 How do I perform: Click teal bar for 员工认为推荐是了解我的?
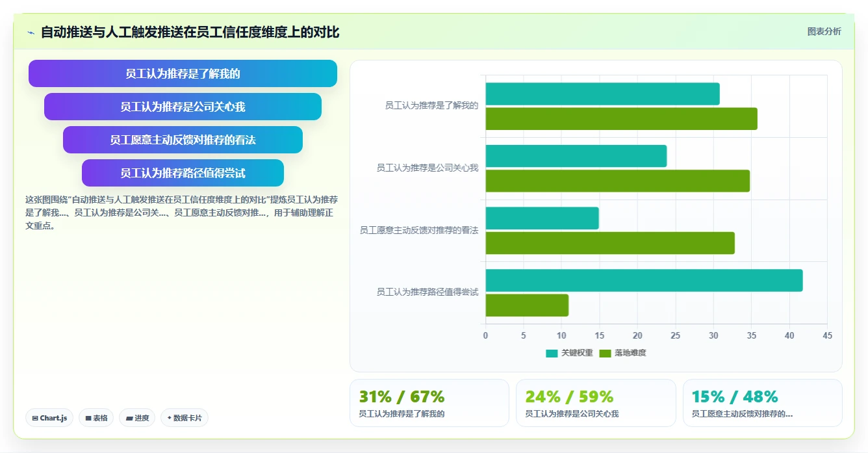[x=602, y=94]
